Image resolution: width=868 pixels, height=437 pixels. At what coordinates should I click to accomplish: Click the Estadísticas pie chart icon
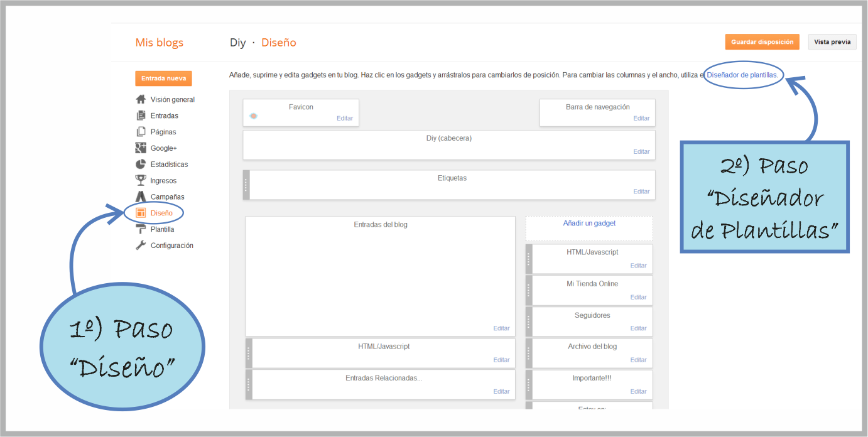pyautogui.click(x=141, y=165)
